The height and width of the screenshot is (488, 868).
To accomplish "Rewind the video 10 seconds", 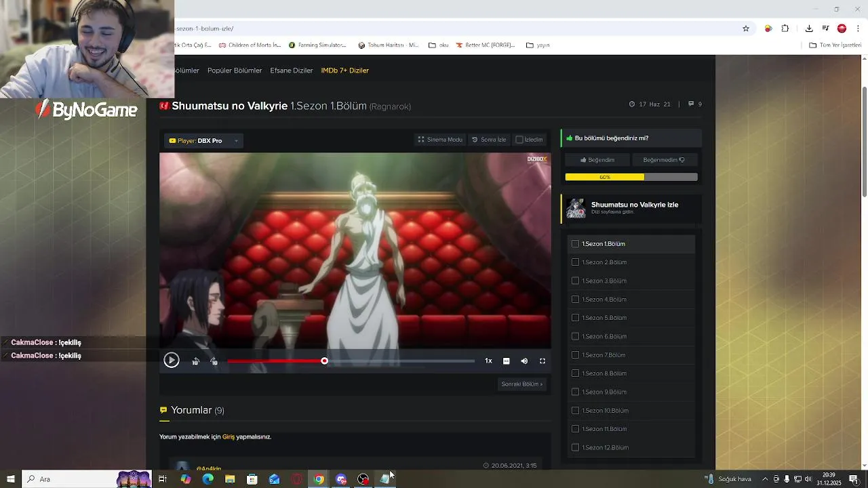I will (195, 361).
